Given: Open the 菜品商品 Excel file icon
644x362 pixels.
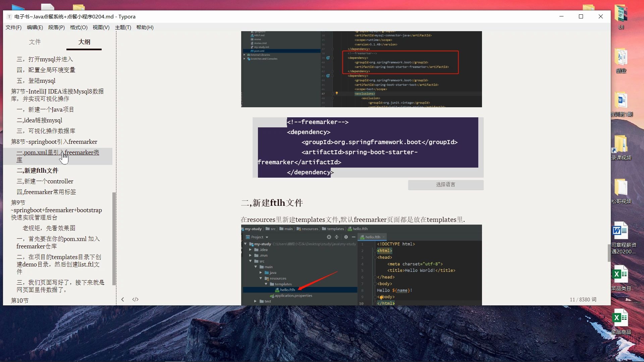Looking at the screenshot, I should click(621, 322).
